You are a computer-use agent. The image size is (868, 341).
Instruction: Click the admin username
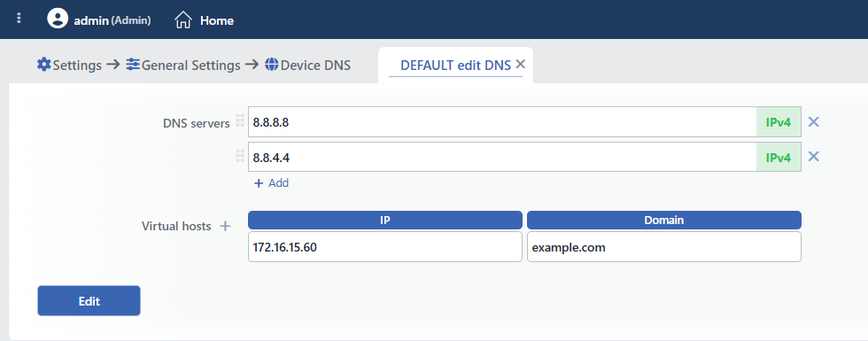[x=91, y=20]
